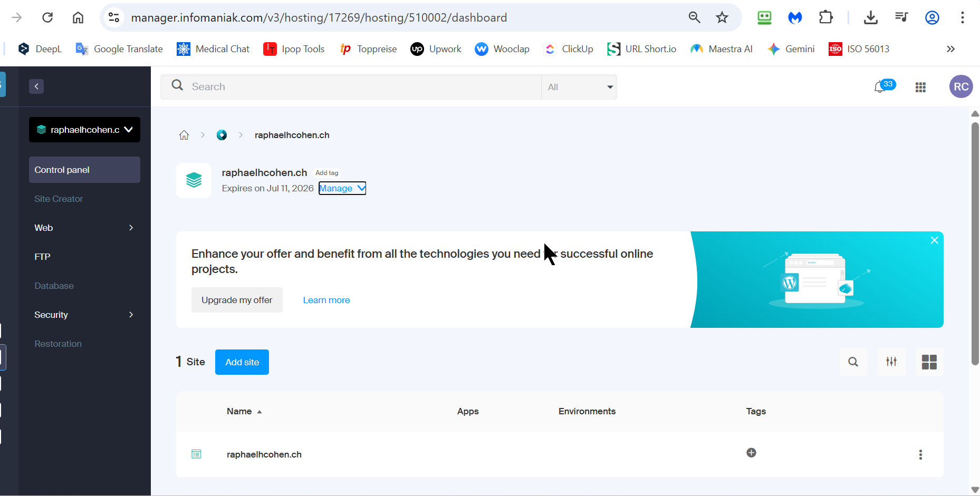980x496 pixels.
Task: Go to home via breadcrumb house icon
Action: pyautogui.click(x=184, y=135)
